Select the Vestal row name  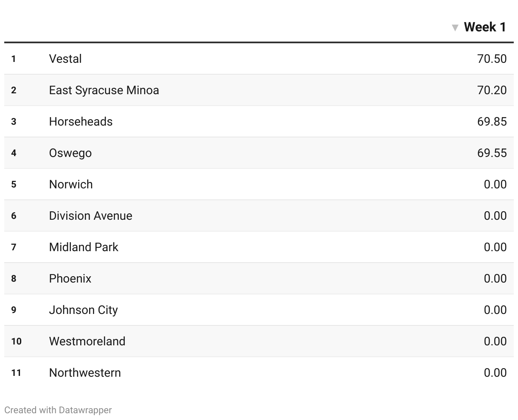click(x=65, y=59)
